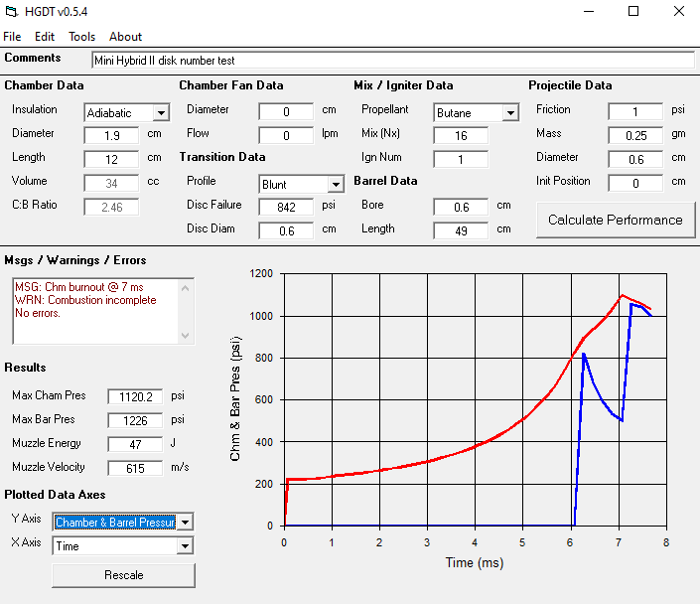Viewport: 700px width, 604px height.
Task: Open the Tools menu
Action: pos(82,37)
